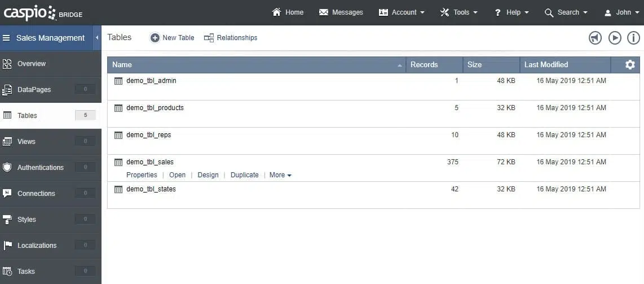
Task: Open table column settings gear
Action: pyautogui.click(x=630, y=65)
